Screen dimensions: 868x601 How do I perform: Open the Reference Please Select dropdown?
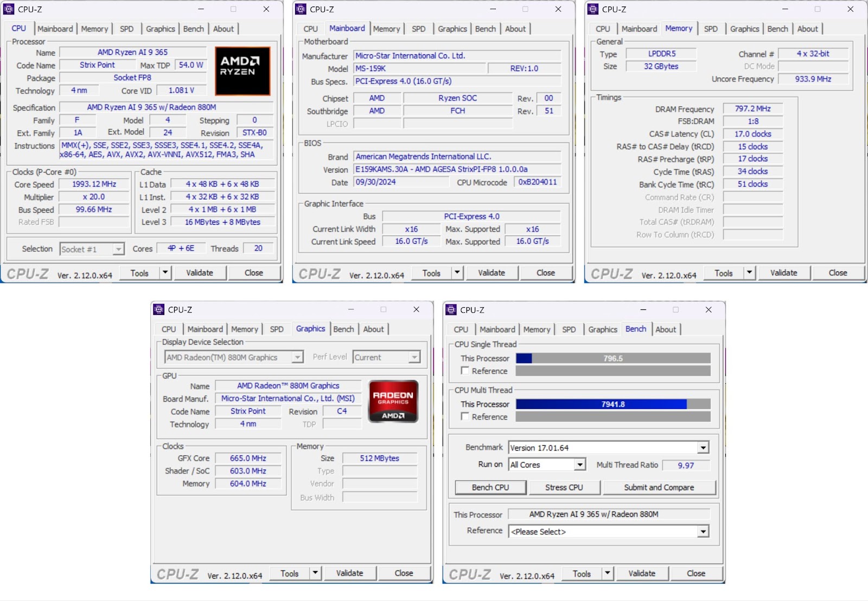point(703,532)
